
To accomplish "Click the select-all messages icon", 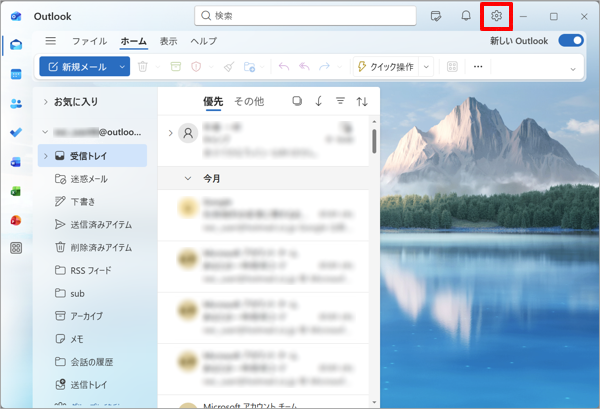I will coord(297,101).
